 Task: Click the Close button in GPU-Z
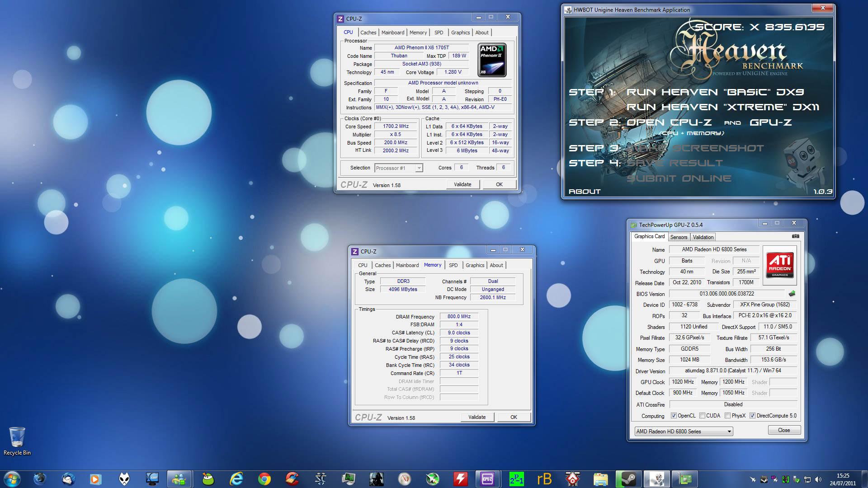784,430
